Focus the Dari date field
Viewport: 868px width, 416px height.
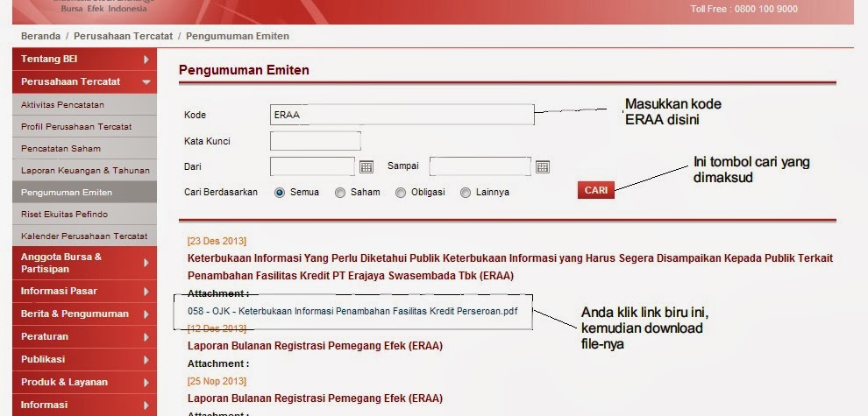click(312, 166)
